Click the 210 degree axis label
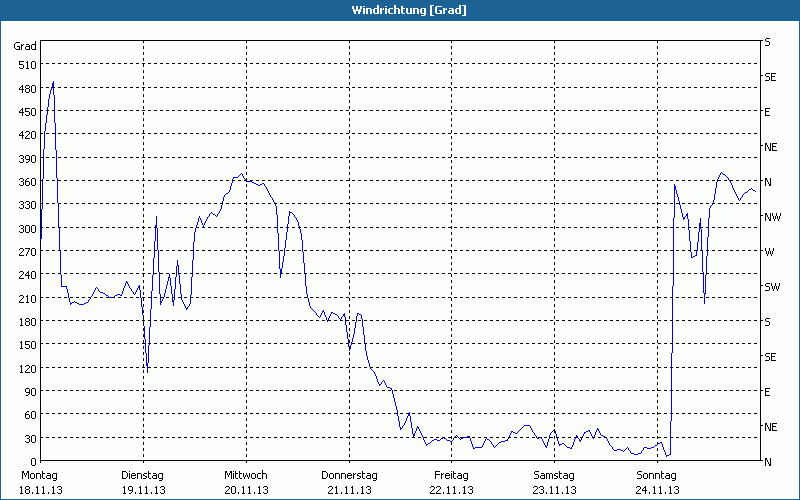 (x=28, y=298)
